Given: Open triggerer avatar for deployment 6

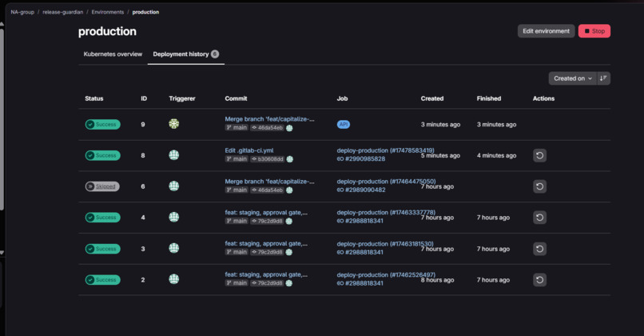Looking at the screenshot, I should point(173,186).
